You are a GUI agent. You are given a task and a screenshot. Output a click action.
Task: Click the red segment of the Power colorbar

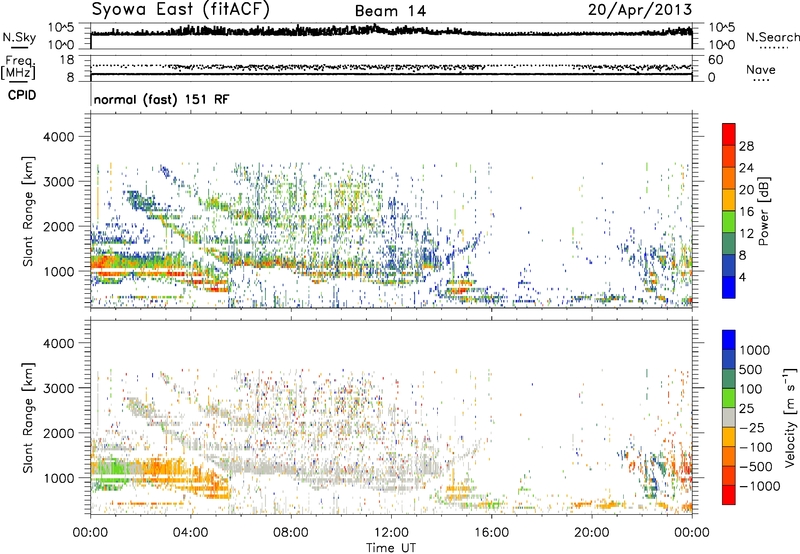point(729,134)
